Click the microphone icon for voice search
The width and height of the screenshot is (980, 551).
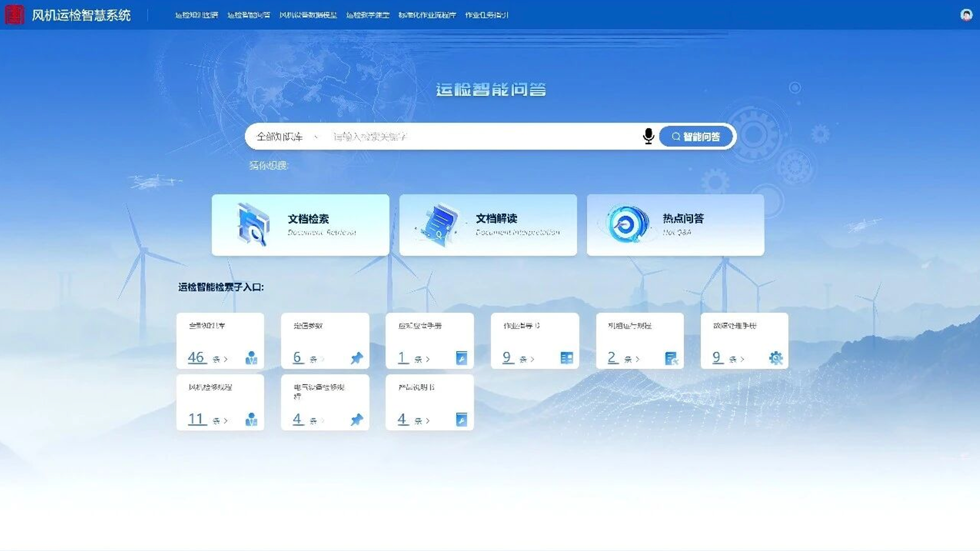(649, 136)
